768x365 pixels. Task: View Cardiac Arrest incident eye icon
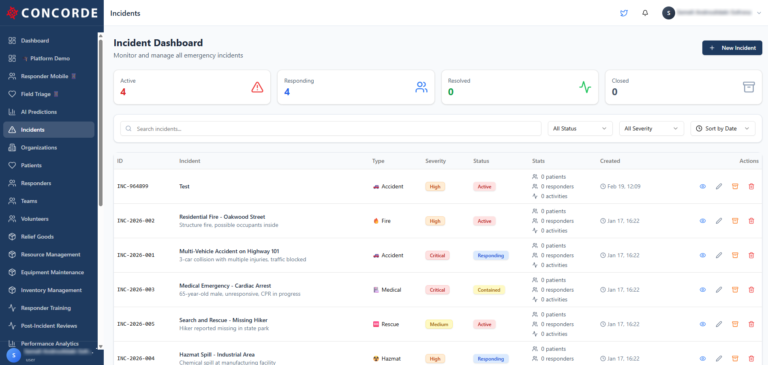703,290
